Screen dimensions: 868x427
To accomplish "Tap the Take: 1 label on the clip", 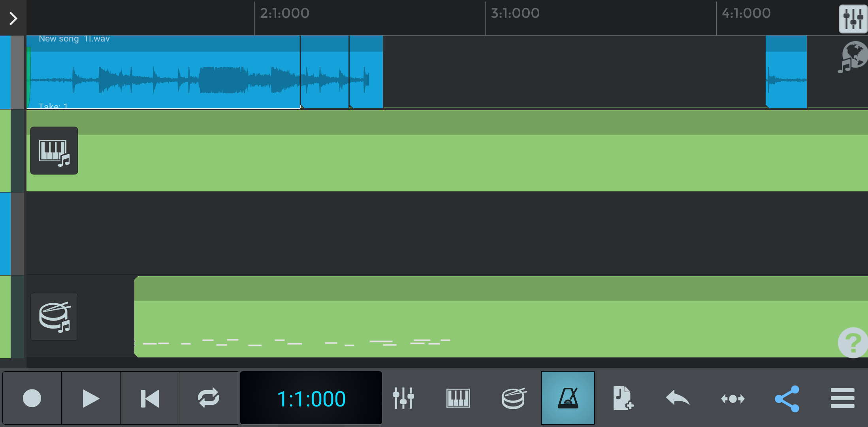I will (53, 106).
